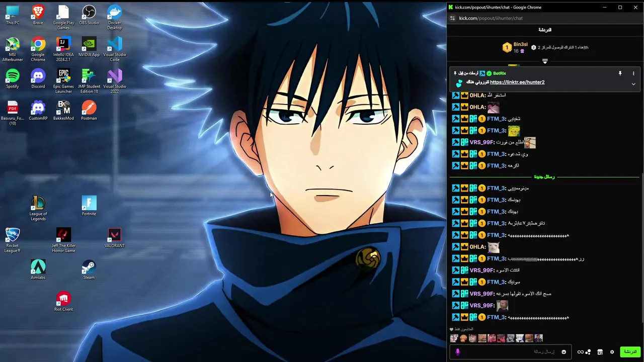
Task: Open the Spotify desktop icon
Action: (x=13, y=78)
